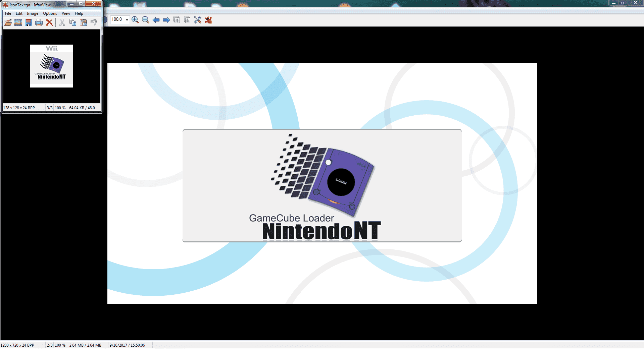Open a file in the iconTex.tga window

(x=8, y=22)
